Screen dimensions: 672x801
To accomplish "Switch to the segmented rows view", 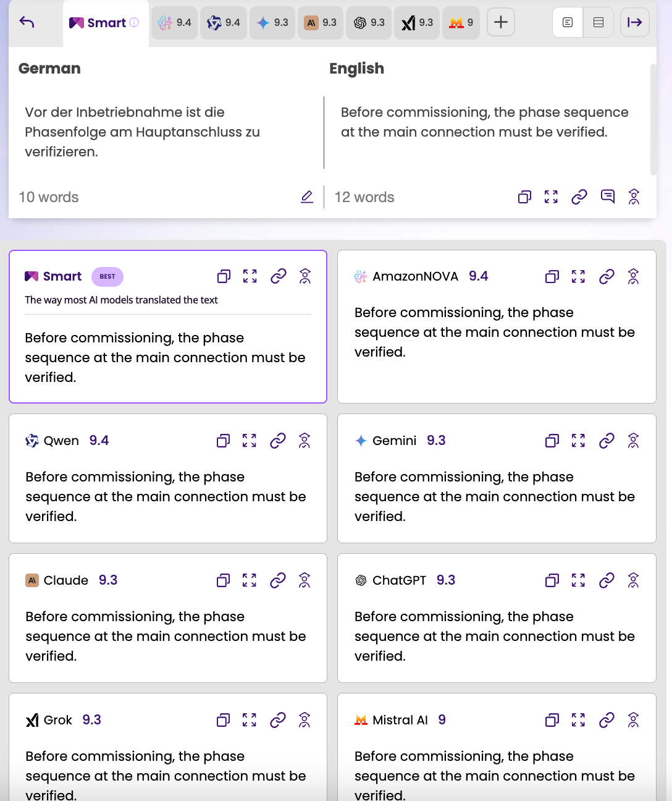I will point(598,23).
